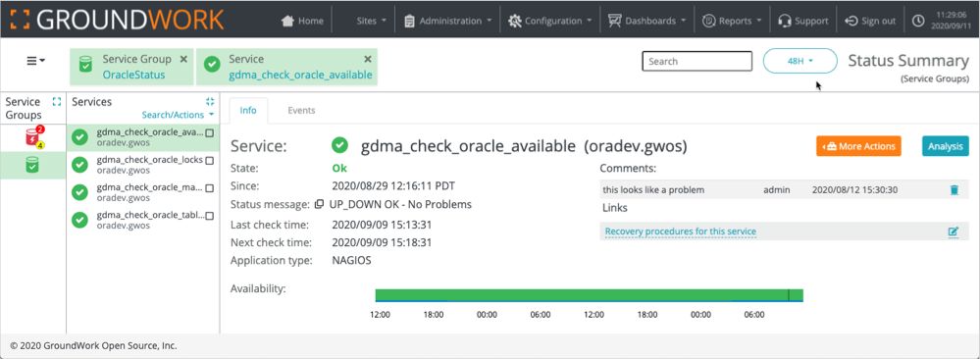
Task: Click Sign out
Action: 870,21
